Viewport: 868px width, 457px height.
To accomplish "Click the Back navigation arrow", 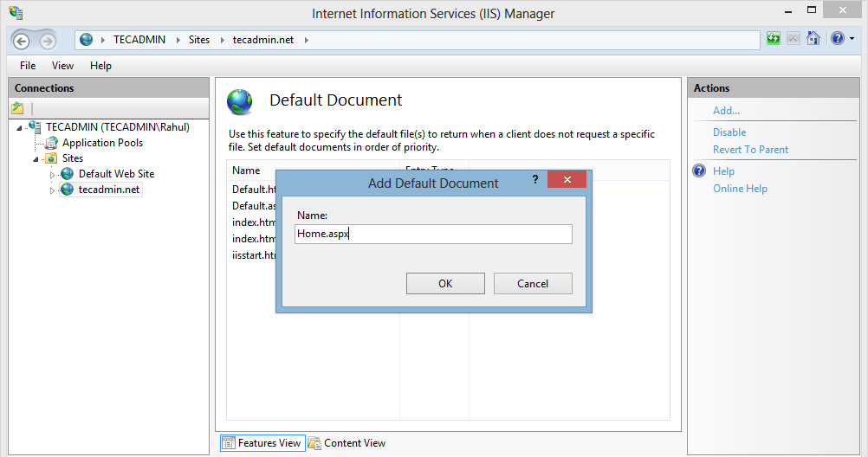I will 22,41.
